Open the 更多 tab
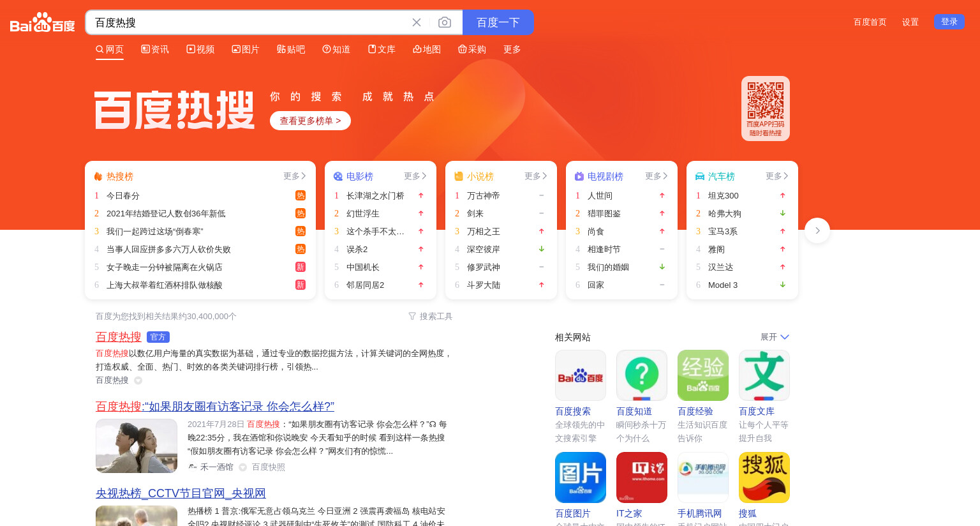Viewport: 980px width, 526px height. pos(512,49)
